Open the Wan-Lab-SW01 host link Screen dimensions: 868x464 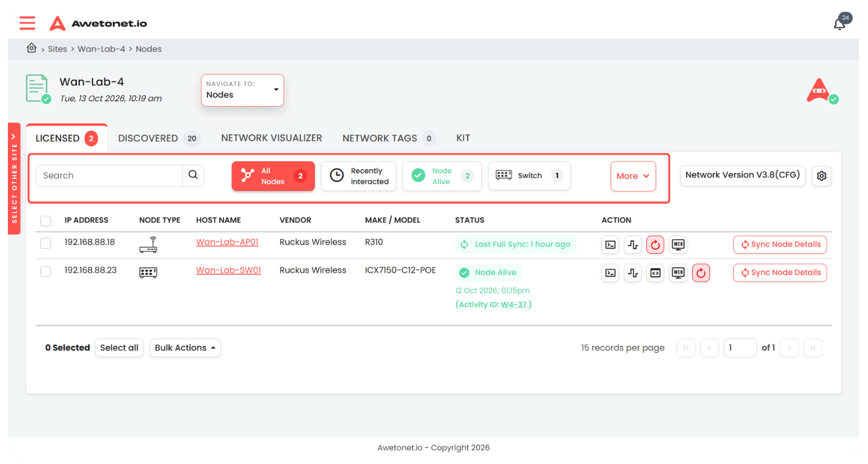click(228, 271)
